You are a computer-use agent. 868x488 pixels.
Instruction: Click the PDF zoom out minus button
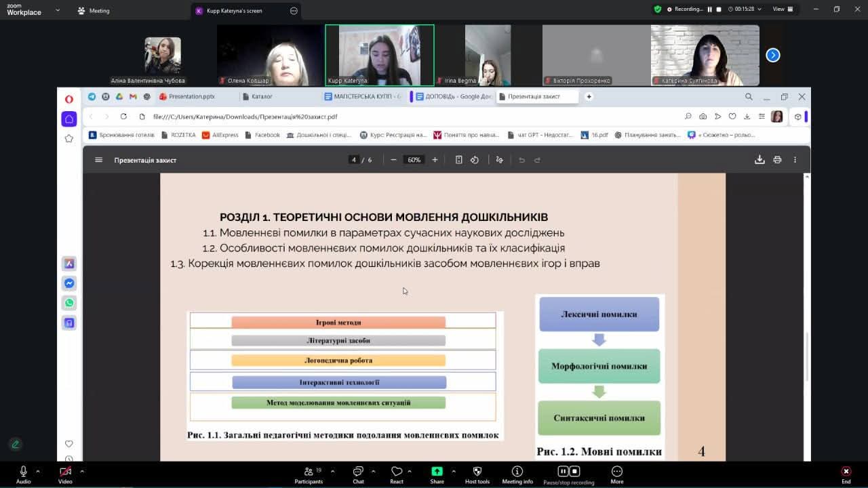pyautogui.click(x=393, y=160)
